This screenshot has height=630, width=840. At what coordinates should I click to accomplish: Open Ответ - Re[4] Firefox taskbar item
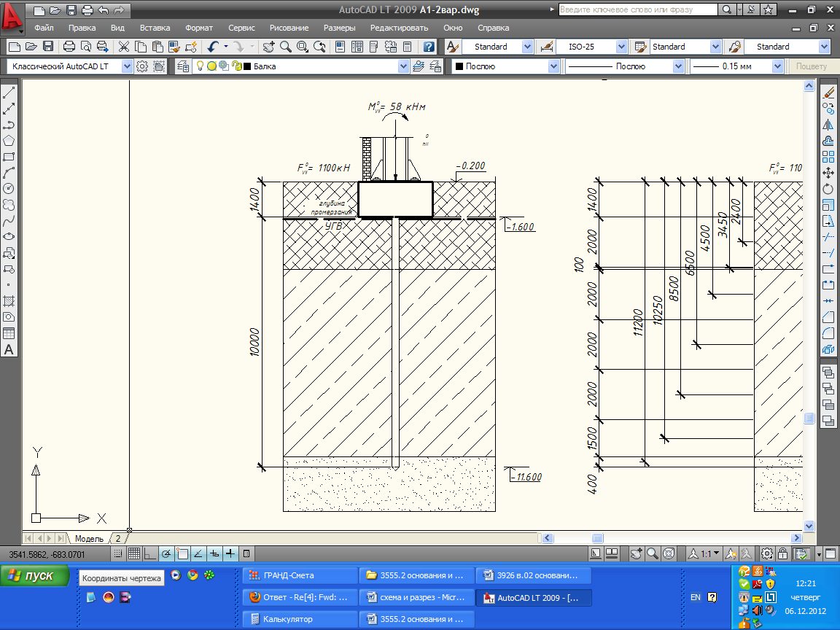[300, 597]
